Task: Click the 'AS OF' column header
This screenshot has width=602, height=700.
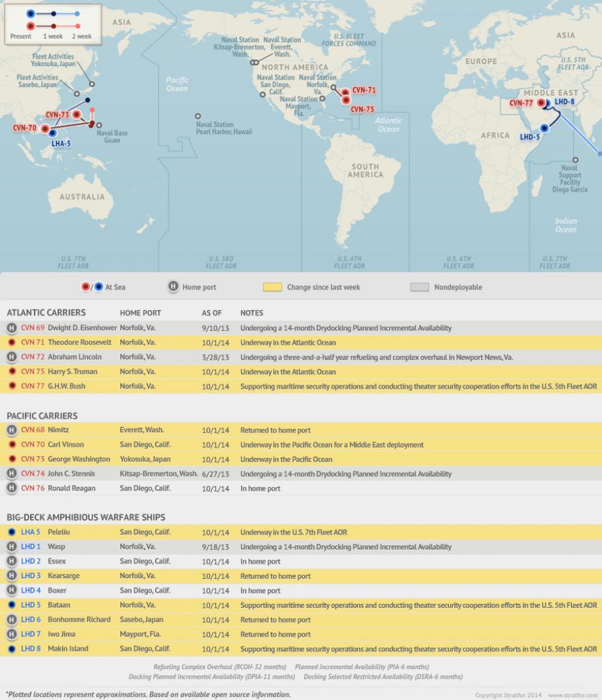Action: pyautogui.click(x=211, y=313)
